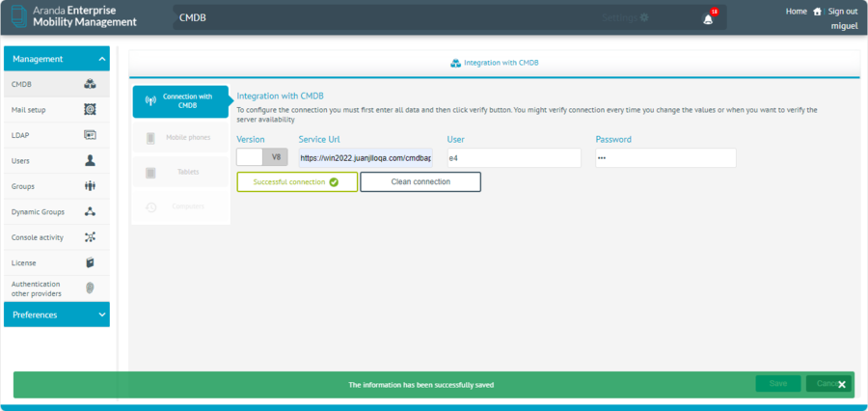
Task: Click the Mobile phones device icon
Action: click(150, 139)
